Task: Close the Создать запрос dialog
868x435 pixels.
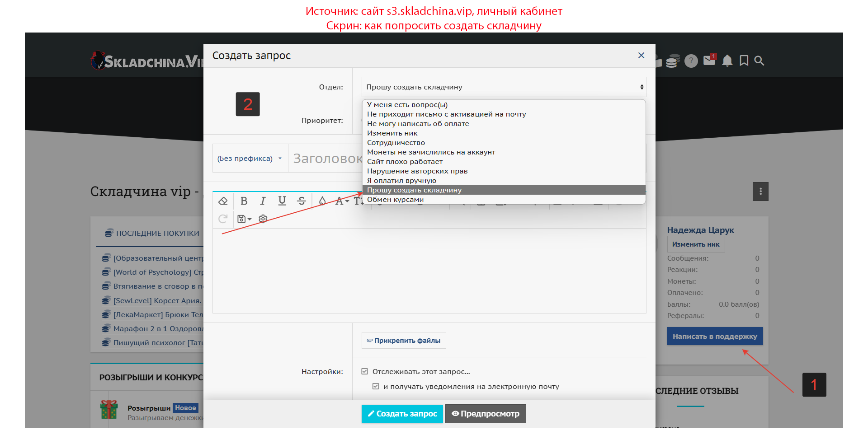Action: click(x=641, y=55)
